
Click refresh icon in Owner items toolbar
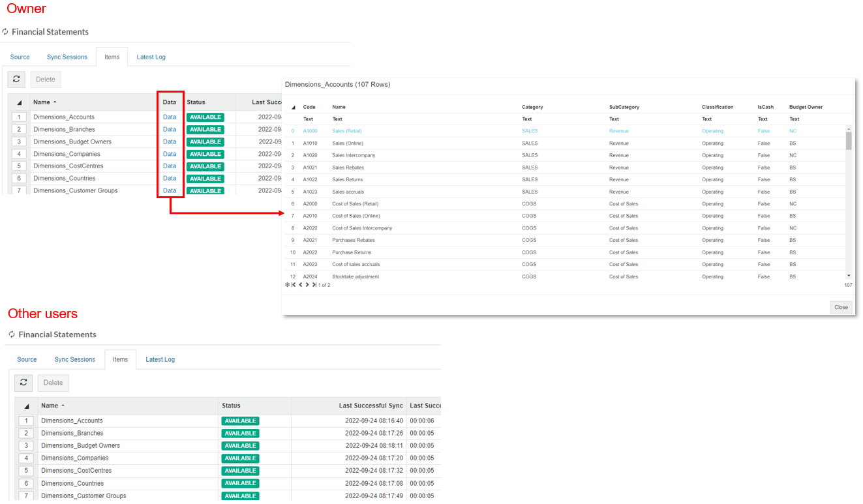point(16,80)
